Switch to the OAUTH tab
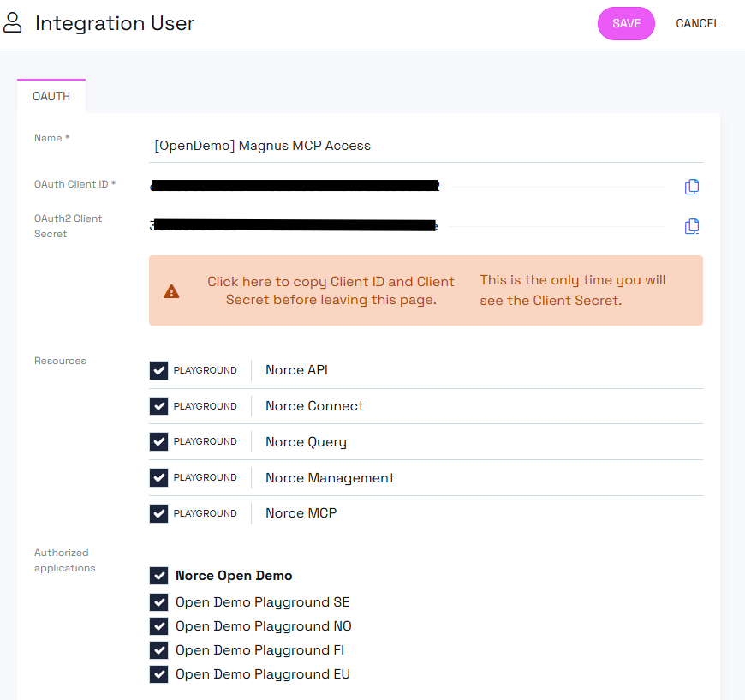745x700 pixels. click(x=51, y=96)
